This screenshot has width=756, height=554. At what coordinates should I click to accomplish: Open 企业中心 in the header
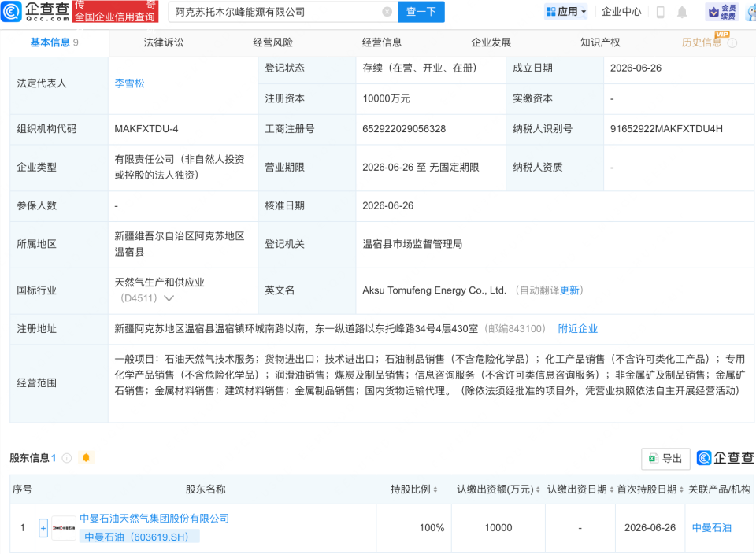coord(621,12)
